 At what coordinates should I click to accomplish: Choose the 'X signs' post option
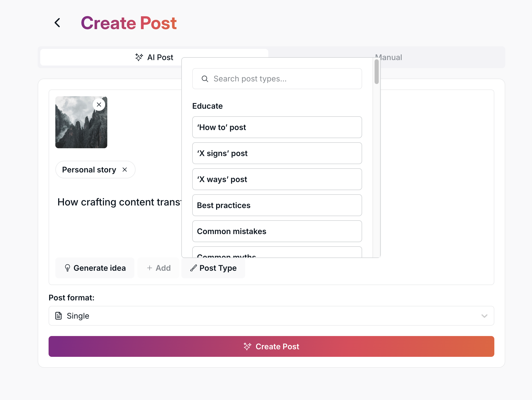pos(277,153)
